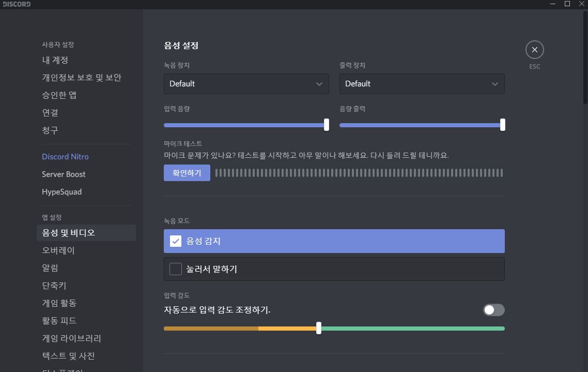Open the 청구 billing page
The width and height of the screenshot is (588, 372).
pyautogui.click(x=50, y=130)
